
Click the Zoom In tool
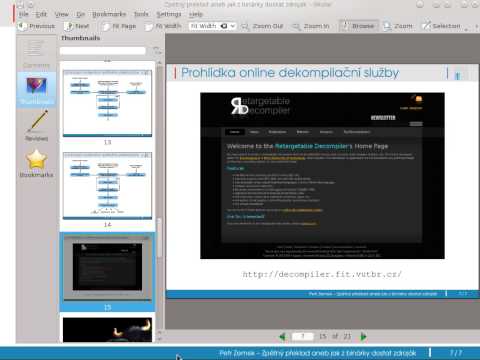click(x=311, y=26)
